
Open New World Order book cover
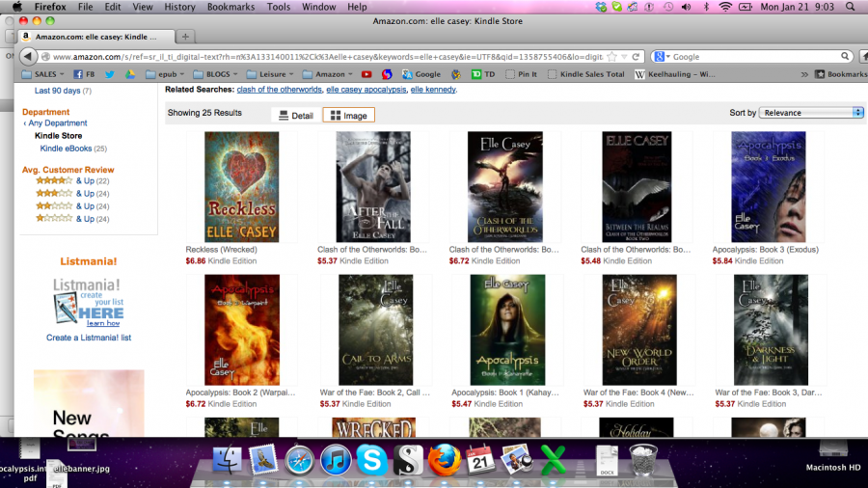pyautogui.click(x=639, y=330)
